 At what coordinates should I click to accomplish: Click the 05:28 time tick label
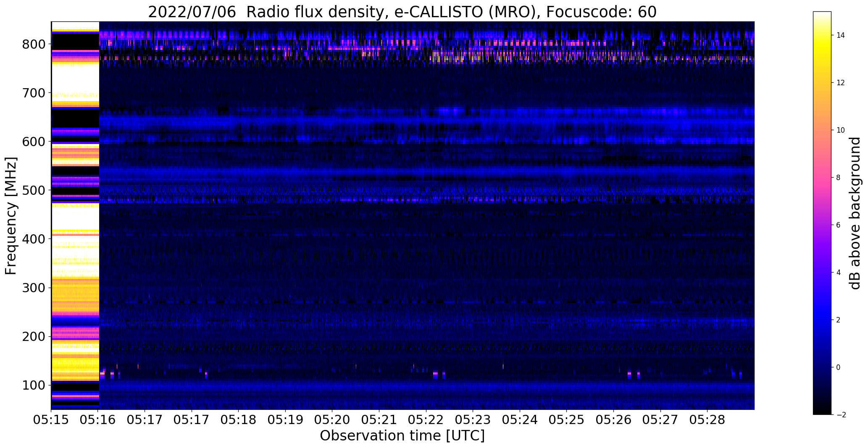(707, 420)
